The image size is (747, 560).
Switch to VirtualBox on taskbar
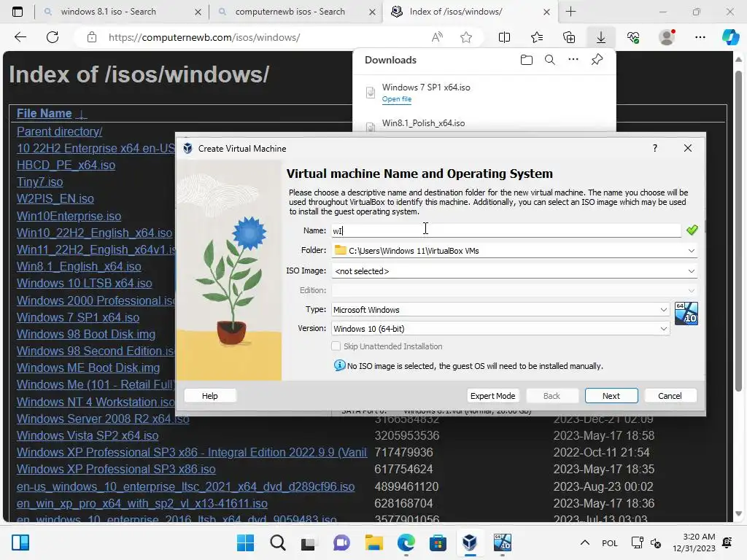click(470, 542)
